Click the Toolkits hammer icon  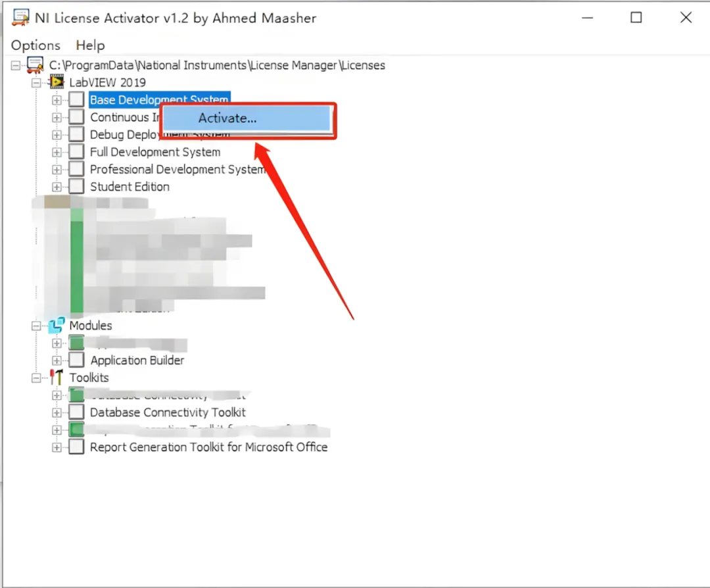(x=57, y=378)
